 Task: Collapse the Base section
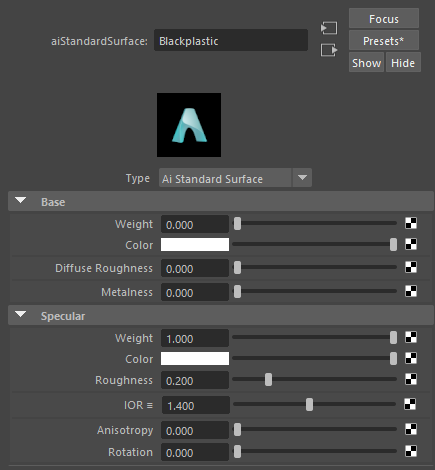click(x=21, y=201)
